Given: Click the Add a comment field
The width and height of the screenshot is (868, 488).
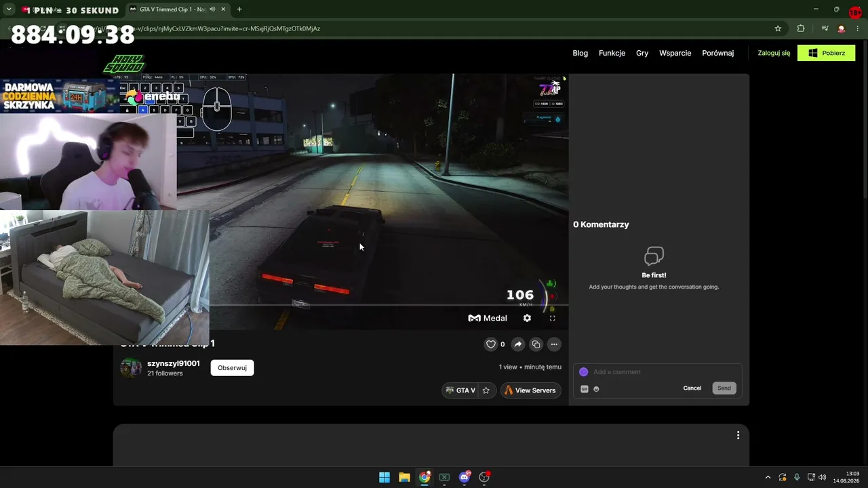Looking at the screenshot, I should (658, 372).
